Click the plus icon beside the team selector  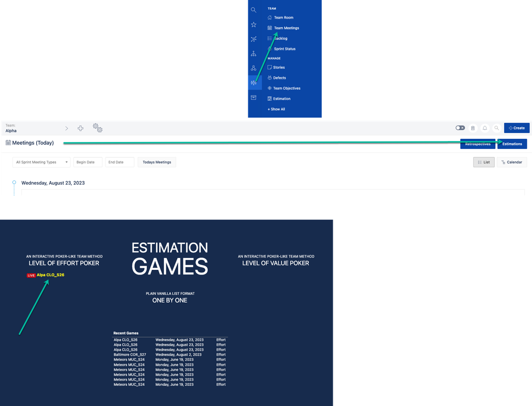click(x=80, y=128)
